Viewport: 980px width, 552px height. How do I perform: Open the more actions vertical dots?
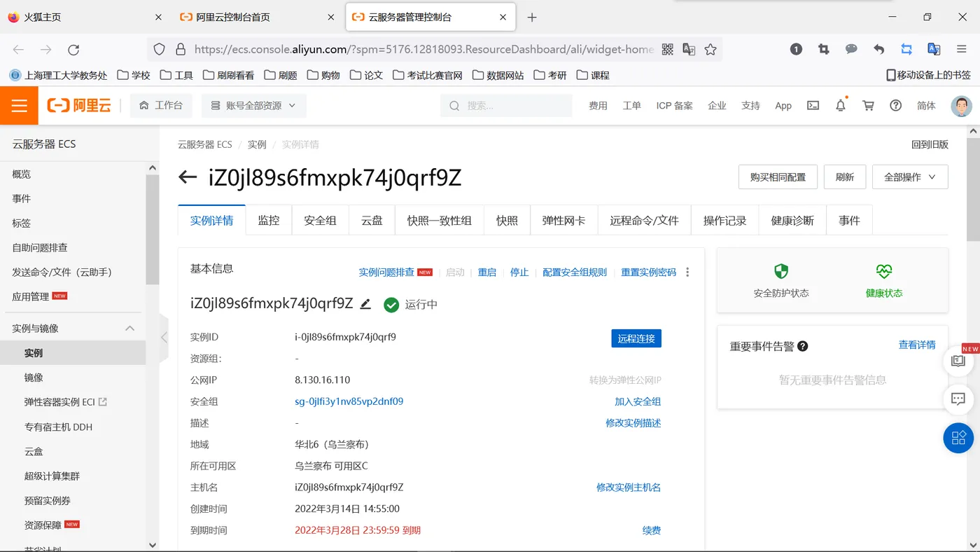[687, 272]
